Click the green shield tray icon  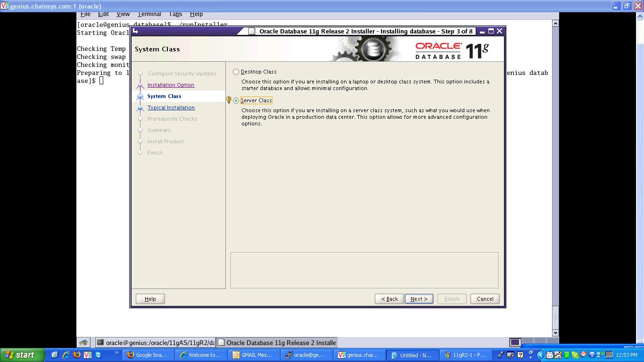click(567, 355)
